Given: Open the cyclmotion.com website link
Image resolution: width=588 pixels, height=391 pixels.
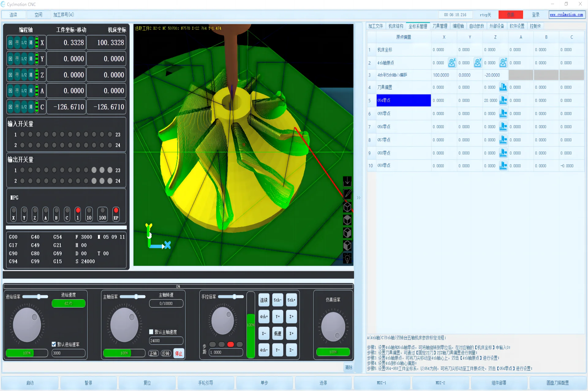Looking at the screenshot, I should pos(567,15).
